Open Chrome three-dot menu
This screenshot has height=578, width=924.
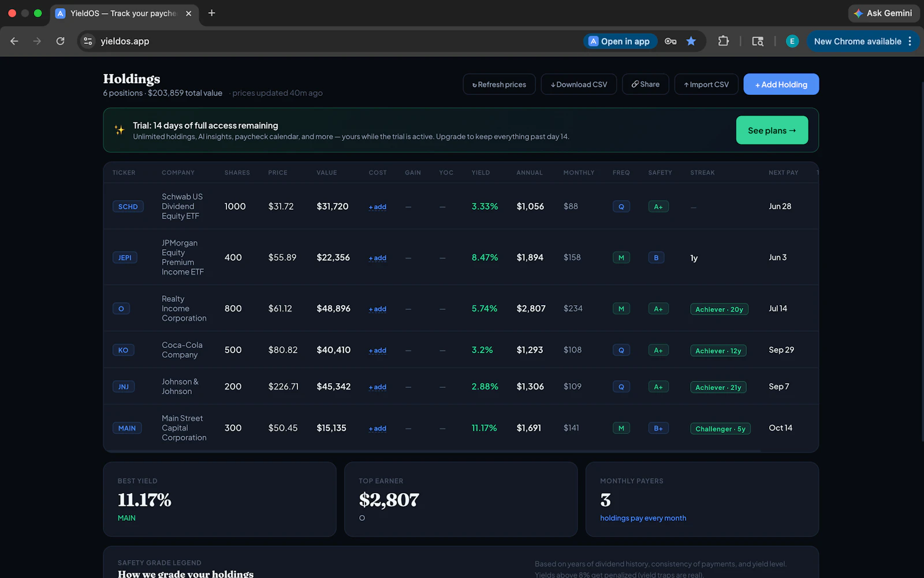pos(910,41)
